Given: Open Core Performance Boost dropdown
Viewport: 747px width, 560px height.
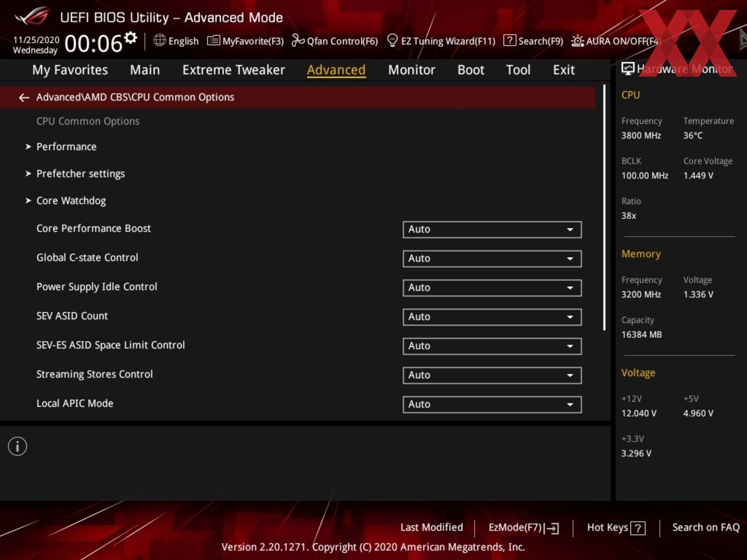Looking at the screenshot, I should pos(492,229).
